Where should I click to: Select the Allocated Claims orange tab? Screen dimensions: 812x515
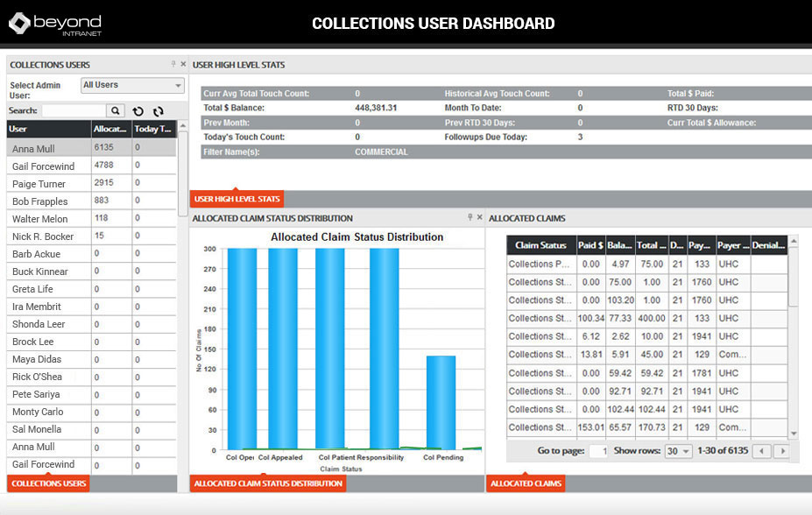526,483
